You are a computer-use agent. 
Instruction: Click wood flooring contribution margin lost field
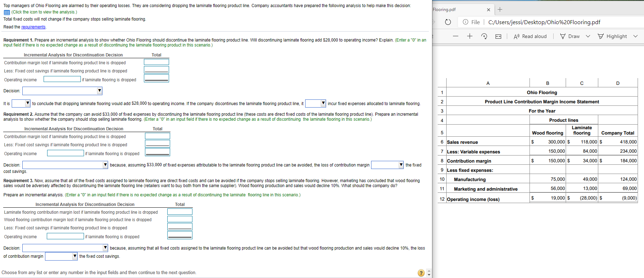click(x=180, y=219)
